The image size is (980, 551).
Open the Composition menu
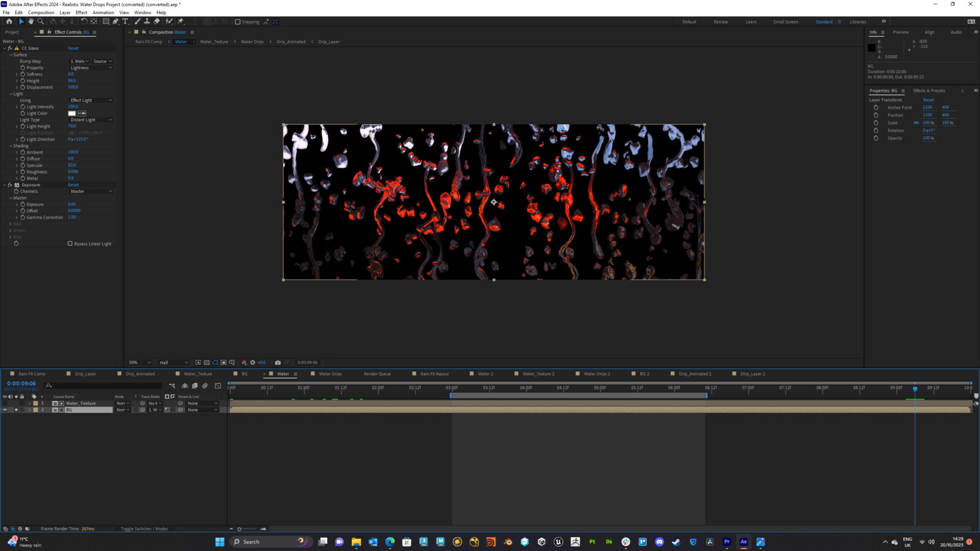point(41,12)
